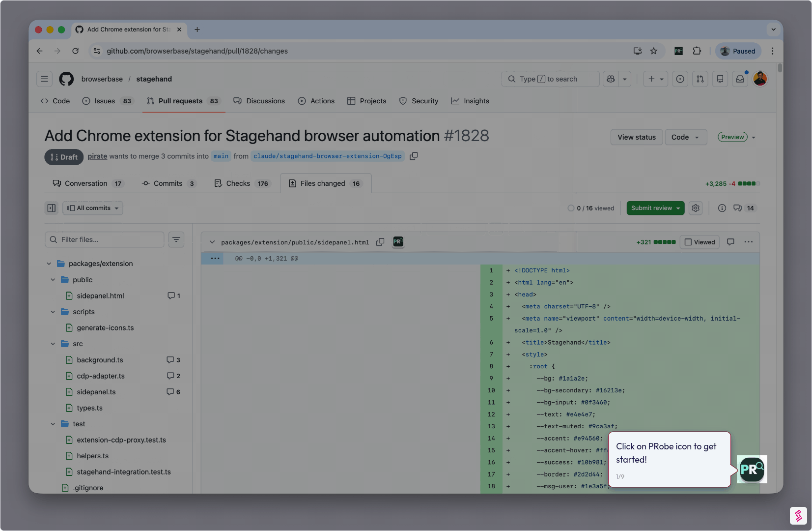Reload the page
812x531 pixels.
coord(75,51)
